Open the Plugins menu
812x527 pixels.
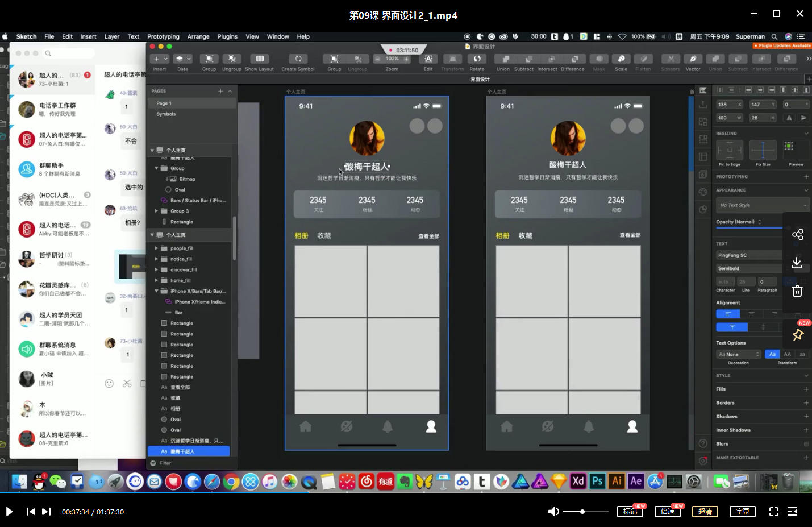(227, 36)
